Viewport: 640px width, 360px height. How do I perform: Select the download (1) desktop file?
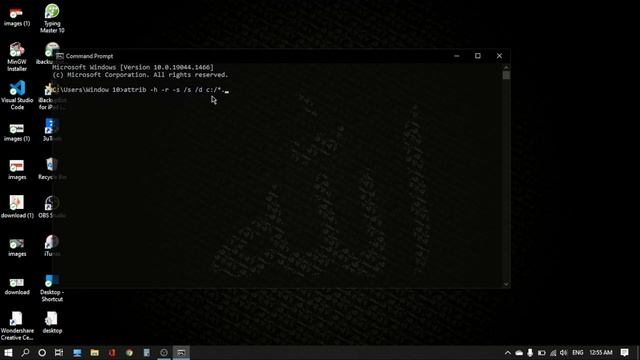pos(17,207)
